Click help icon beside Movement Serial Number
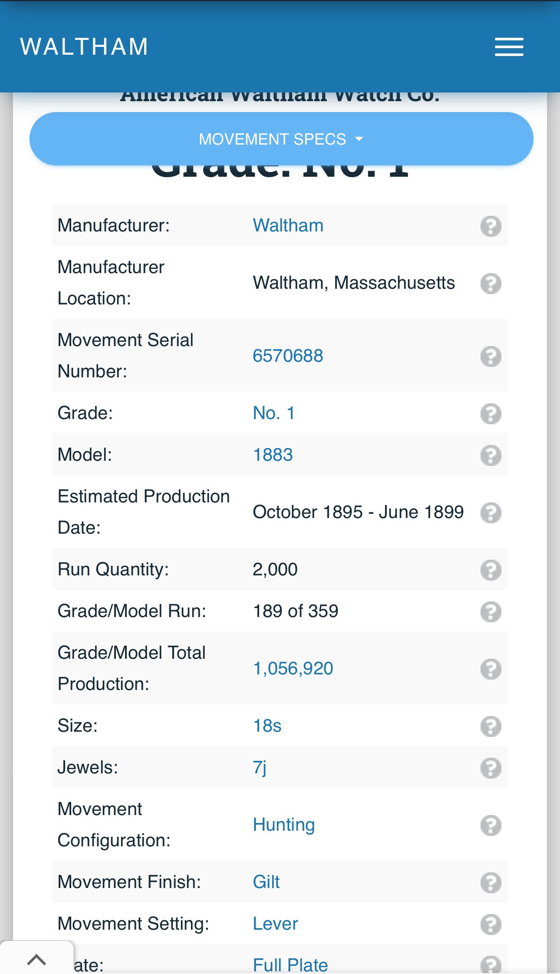Screen dimensions: 560x974 [x=491, y=357]
